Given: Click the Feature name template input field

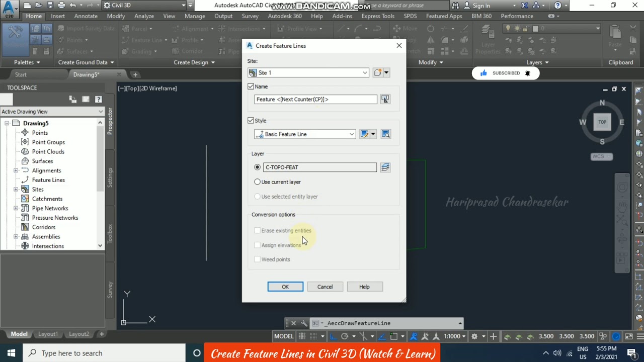Looking at the screenshot, I should pyautogui.click(x=315, y=99).
